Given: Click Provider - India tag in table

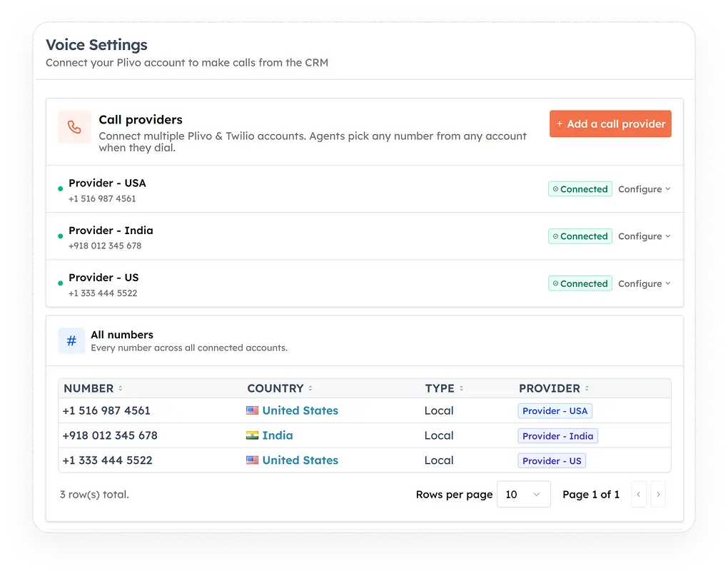Looking at the screenshot, I should (x=557, y=436).
